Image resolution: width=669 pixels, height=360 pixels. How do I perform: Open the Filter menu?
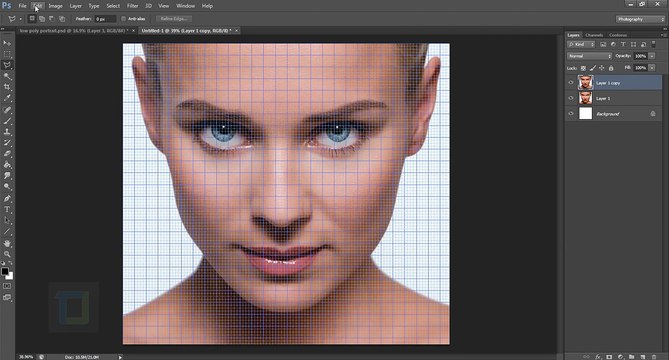(x=133, y=6)
